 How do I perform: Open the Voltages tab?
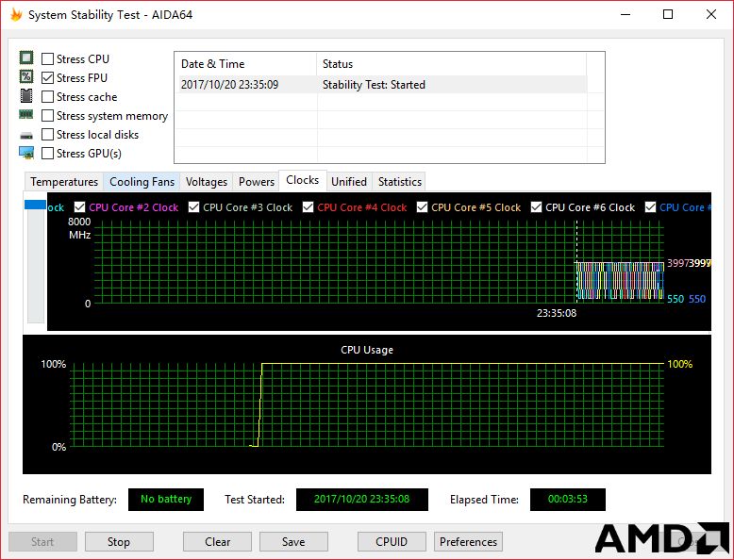pyautogui.click(x=207, y=182)
